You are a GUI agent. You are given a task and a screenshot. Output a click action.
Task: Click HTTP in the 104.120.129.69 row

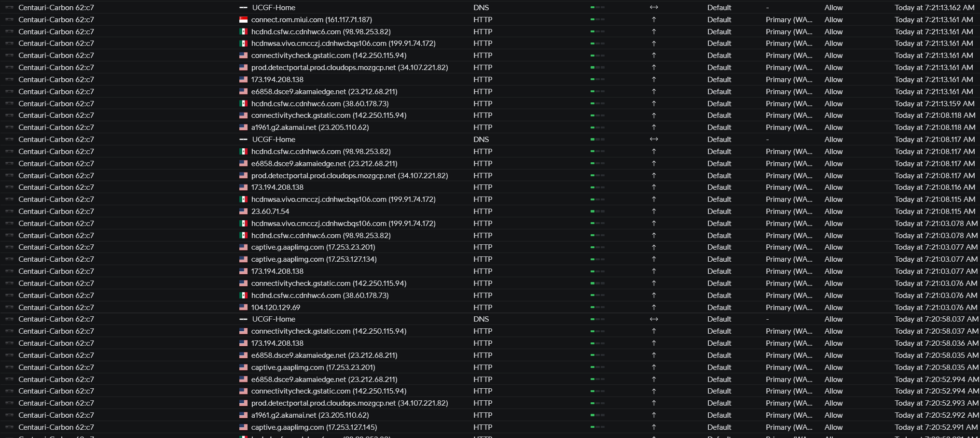(x=483, y=308)
